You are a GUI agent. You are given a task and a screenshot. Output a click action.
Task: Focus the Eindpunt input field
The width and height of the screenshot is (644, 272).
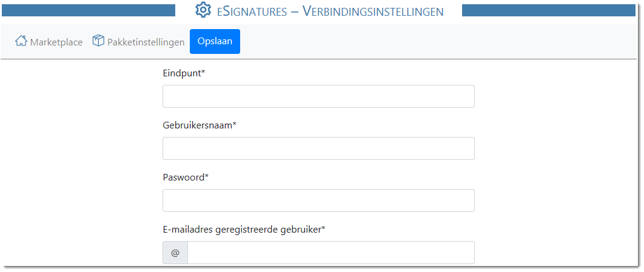pyautogui.click(x=319, y=96)
